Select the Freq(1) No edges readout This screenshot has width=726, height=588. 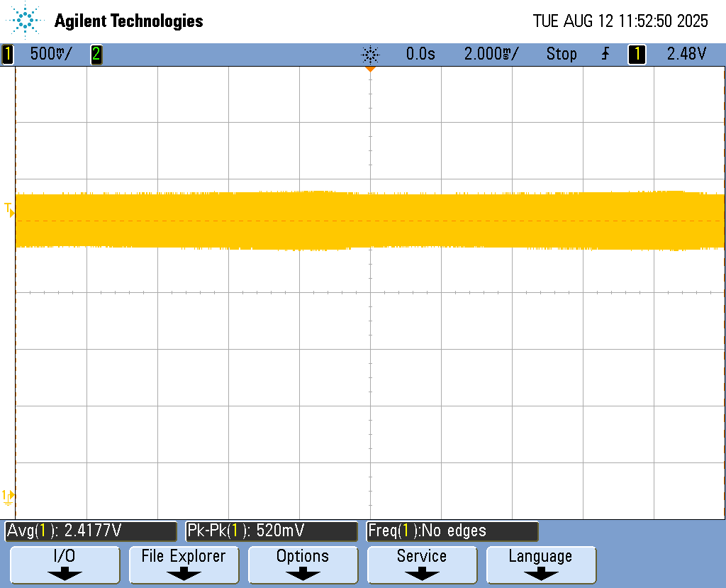click(452, 531)
